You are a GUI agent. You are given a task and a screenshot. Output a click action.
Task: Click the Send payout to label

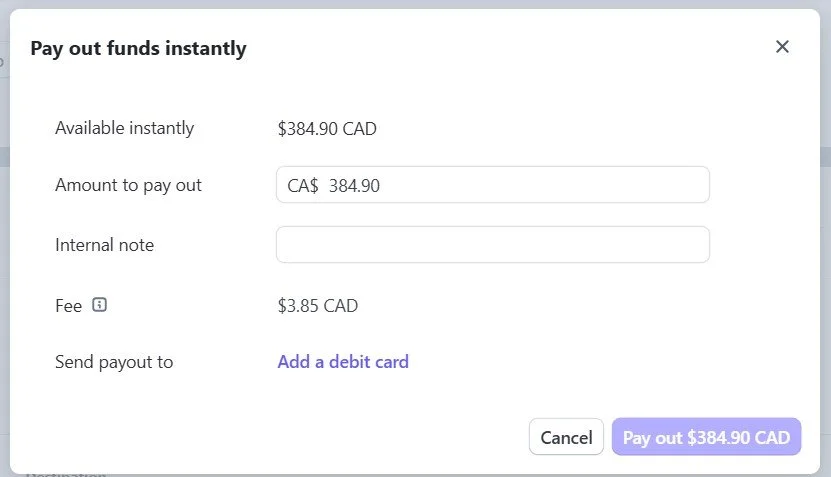[x=114, y=362]
